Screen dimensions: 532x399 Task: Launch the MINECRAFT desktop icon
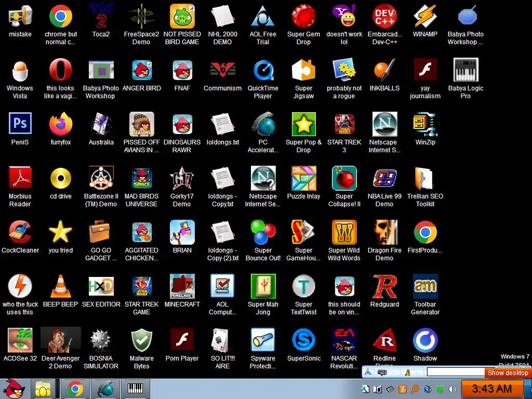coord(182,286)
